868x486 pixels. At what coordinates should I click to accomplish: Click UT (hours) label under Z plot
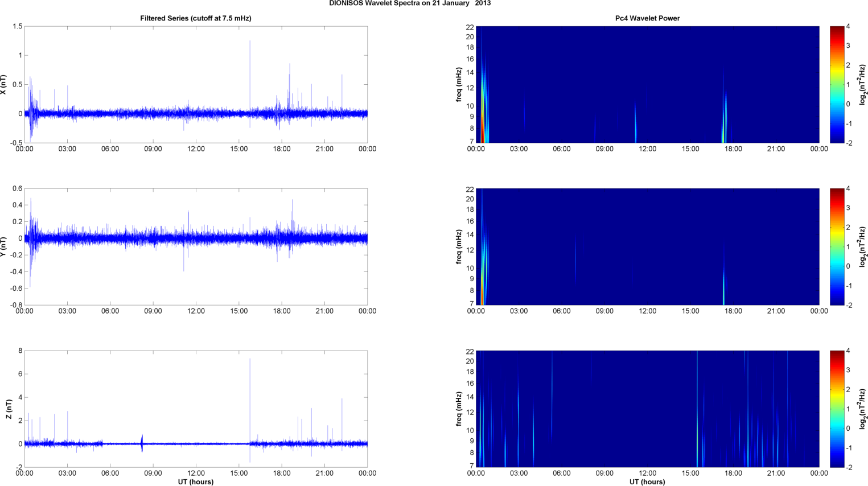pos(195,481)
